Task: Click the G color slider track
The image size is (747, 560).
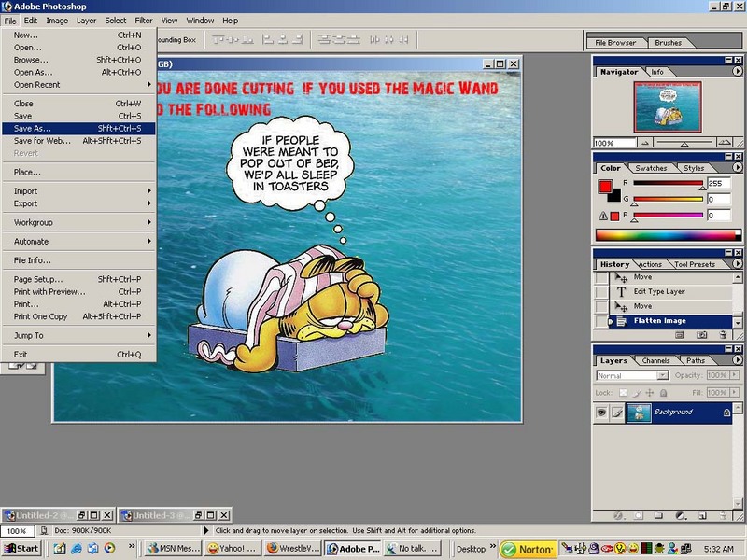Action: click(668, 199)
